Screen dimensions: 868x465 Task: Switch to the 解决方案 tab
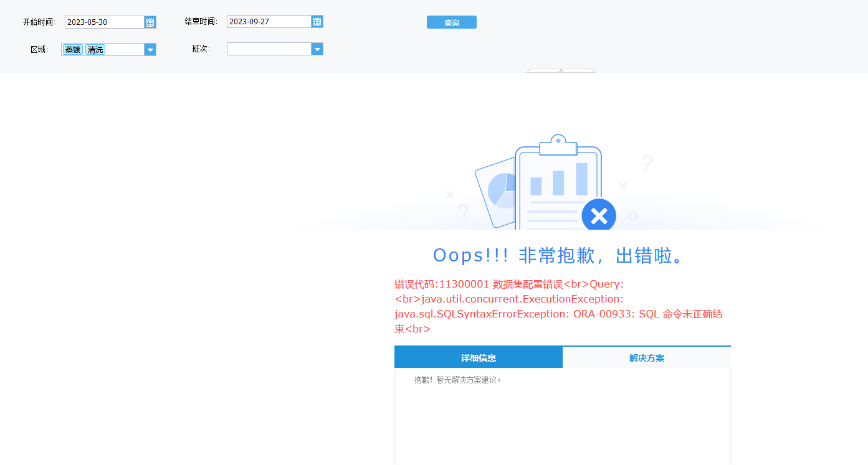click(647, 358)
